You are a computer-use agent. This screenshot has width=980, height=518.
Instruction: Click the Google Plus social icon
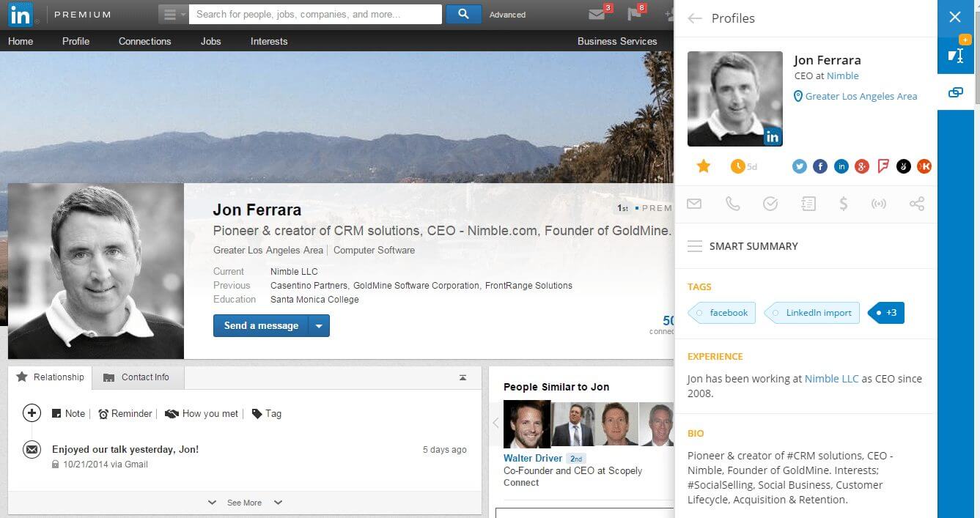862,166
